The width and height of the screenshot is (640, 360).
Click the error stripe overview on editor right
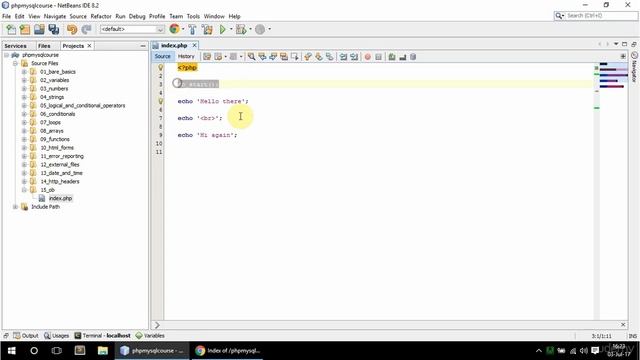[596, 192]
